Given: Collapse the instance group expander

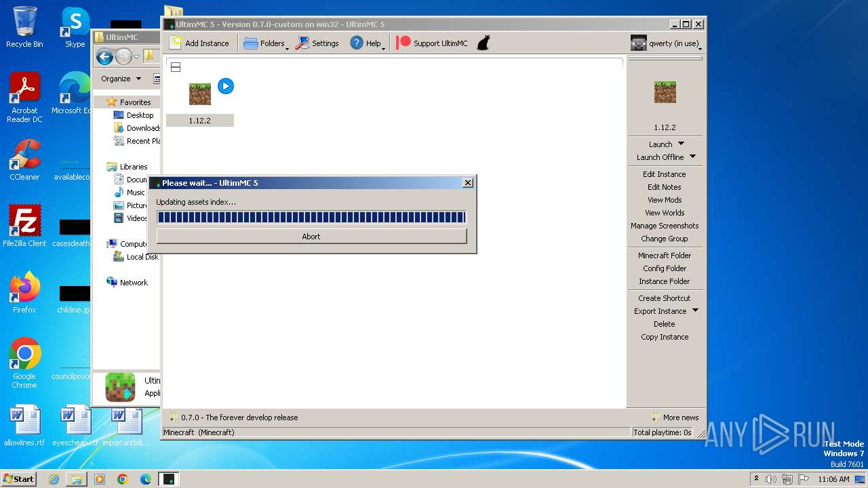Looking at the screenshot, I should click(176, 67).
